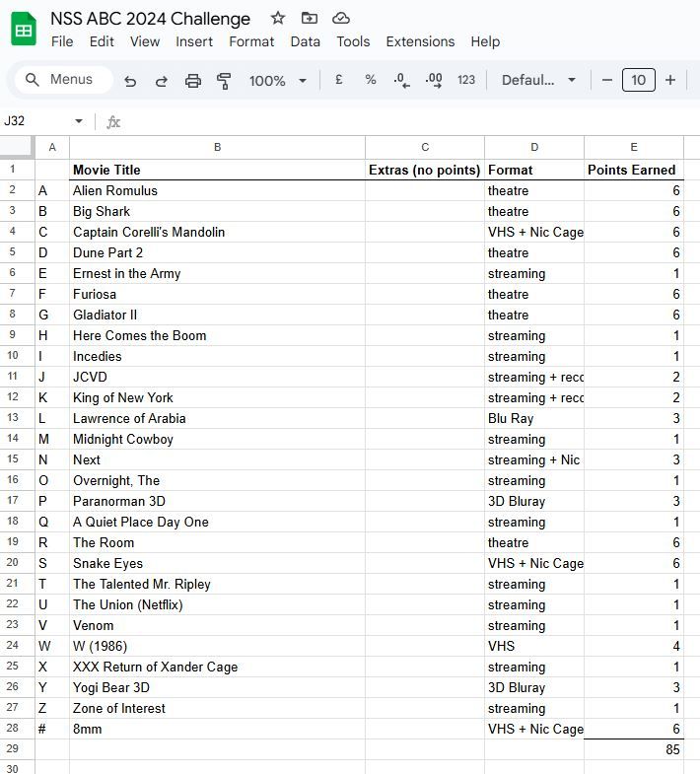The height and width of the screenshot is (774, 700).
Task: Click the total cell showing 85
Action: coord(634,749)
